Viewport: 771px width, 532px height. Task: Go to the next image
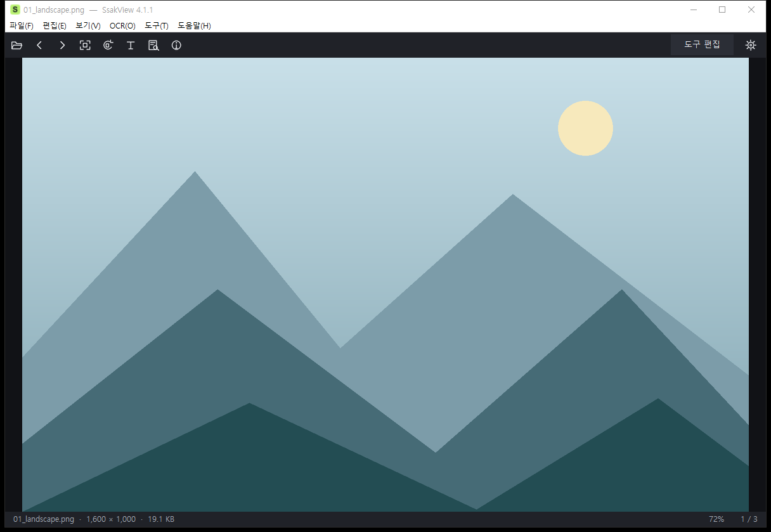pyautogui.click(x=62, y=45)
